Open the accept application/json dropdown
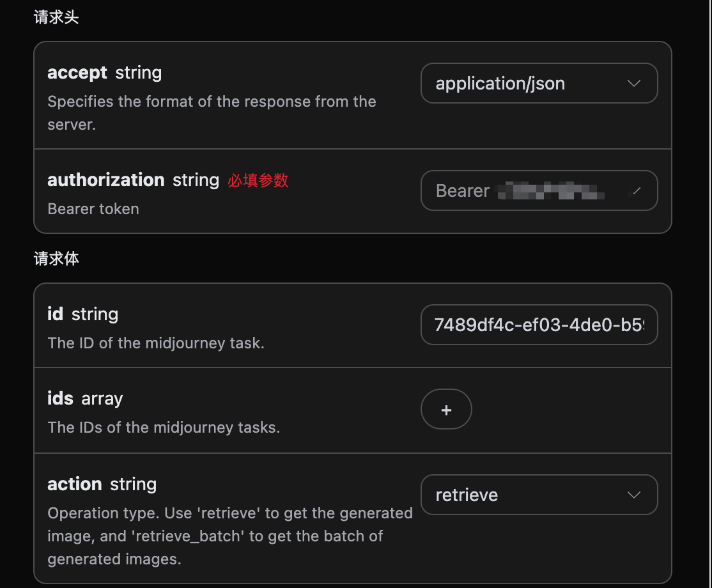712x588 pixels. point(538,83)
